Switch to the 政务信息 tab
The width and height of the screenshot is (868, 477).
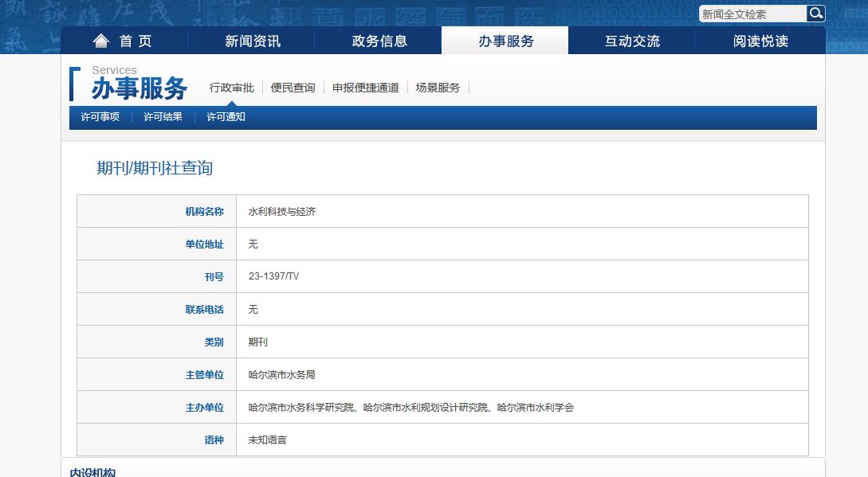click(379, 41)
